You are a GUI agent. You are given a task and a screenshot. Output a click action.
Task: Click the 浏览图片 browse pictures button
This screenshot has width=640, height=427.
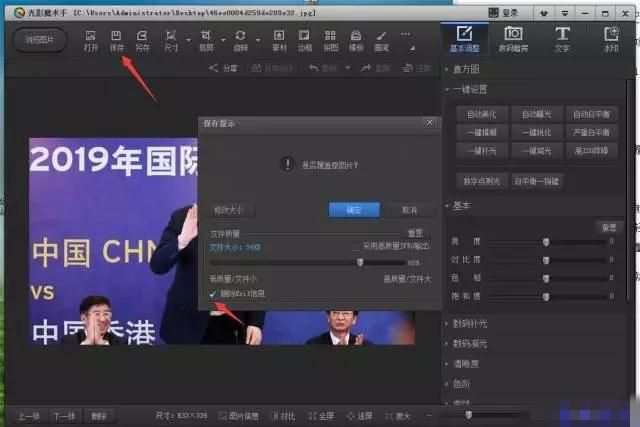coord(40,40)
